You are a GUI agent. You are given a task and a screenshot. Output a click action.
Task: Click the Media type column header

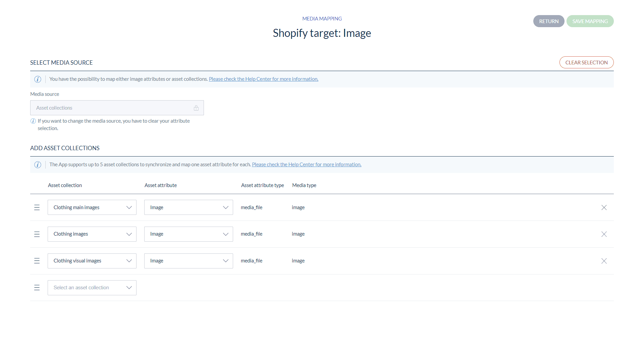coord(304,185)
